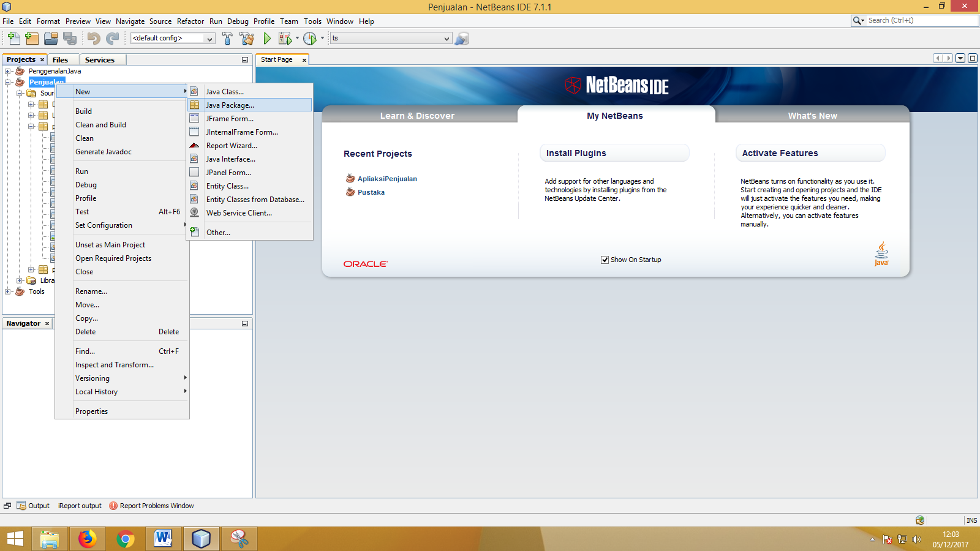Click the Install Plugins button
Screen dimensions: 980x551
coord(614,153)
